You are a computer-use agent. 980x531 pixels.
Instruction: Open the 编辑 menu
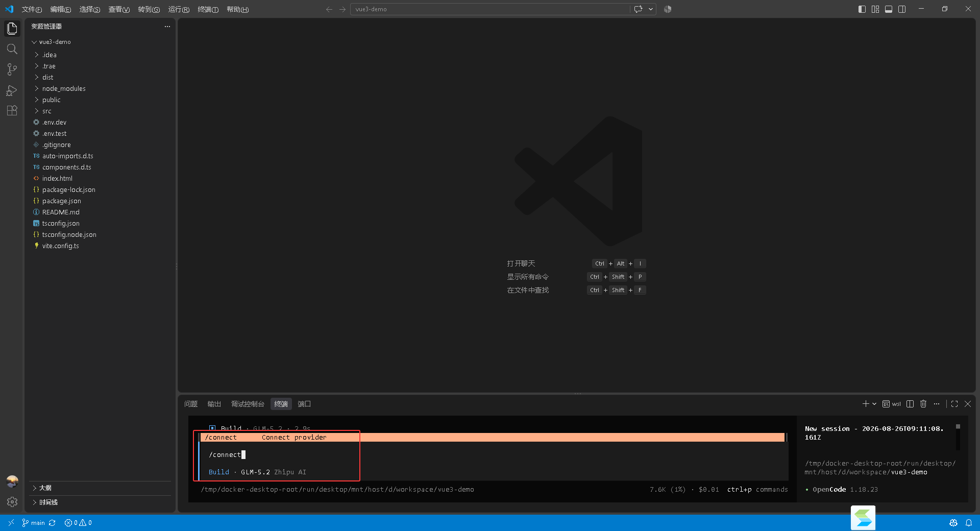(x=61, y=9)
